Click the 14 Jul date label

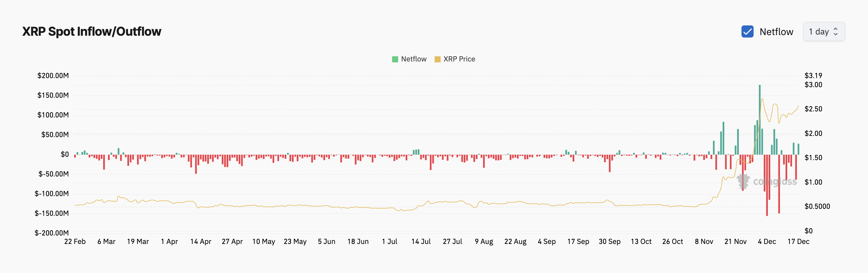tap(421, 241)
